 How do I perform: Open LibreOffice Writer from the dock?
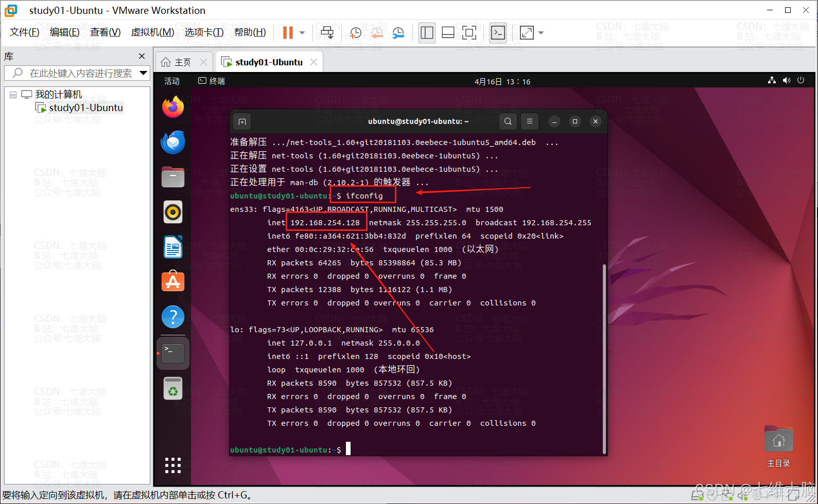click(173, 247)
